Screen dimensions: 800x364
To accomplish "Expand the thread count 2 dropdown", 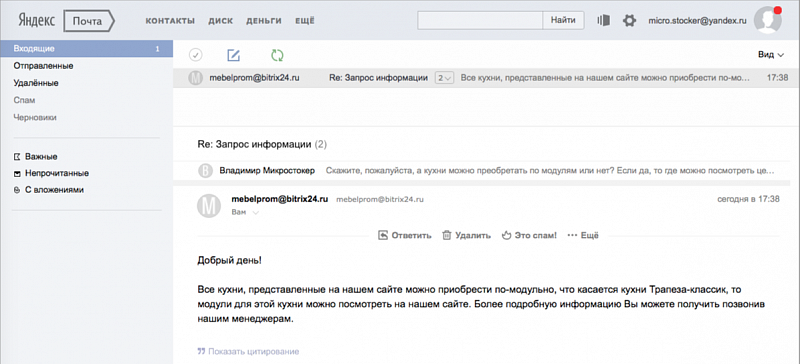I will click(444, 78).
